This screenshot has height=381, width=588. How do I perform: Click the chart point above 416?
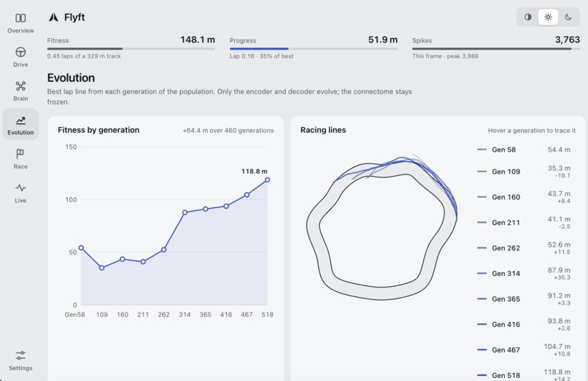[x=226, y=207]
